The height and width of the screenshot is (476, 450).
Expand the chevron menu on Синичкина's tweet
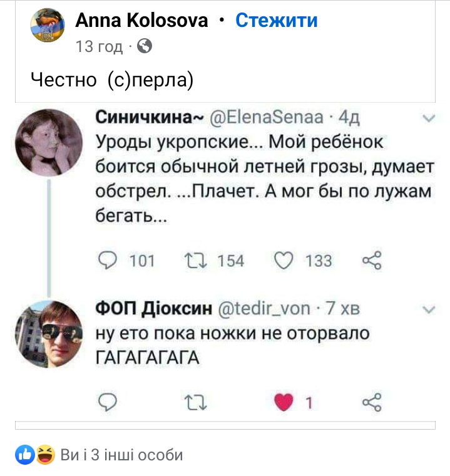click(429, 118)
